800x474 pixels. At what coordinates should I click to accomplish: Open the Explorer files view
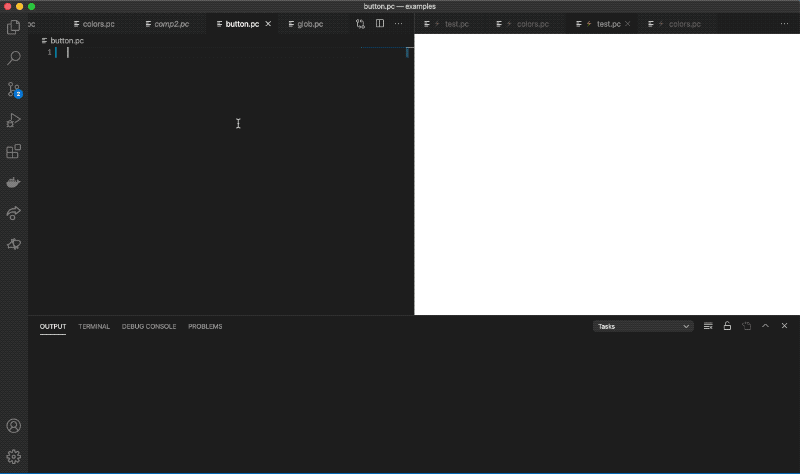coord(14,27)
